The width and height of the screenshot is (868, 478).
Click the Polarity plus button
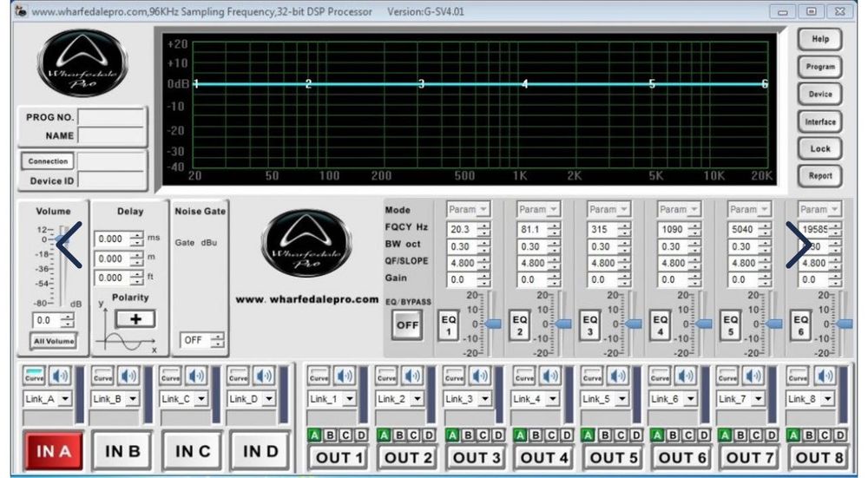pyautogui.click(x=135, y=318)
